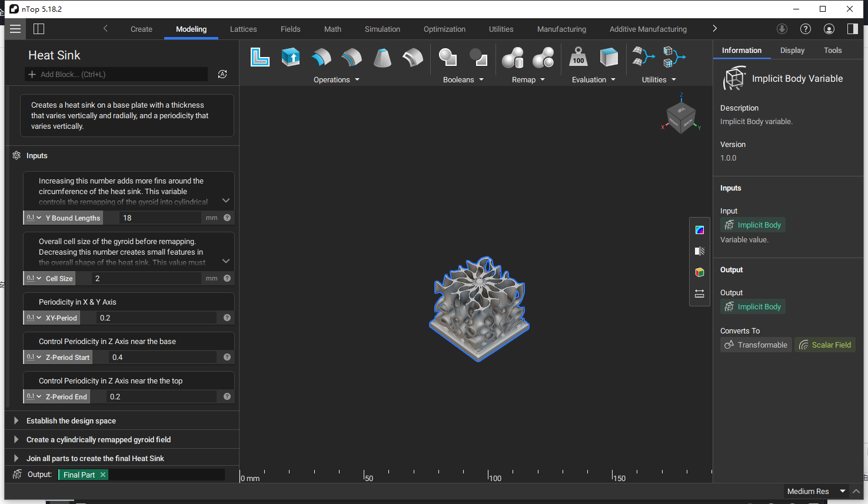Open the Z-Period Start type dropdown arrow
The width and height of the screenshot is (868, 504).
(x=39, y=357)
